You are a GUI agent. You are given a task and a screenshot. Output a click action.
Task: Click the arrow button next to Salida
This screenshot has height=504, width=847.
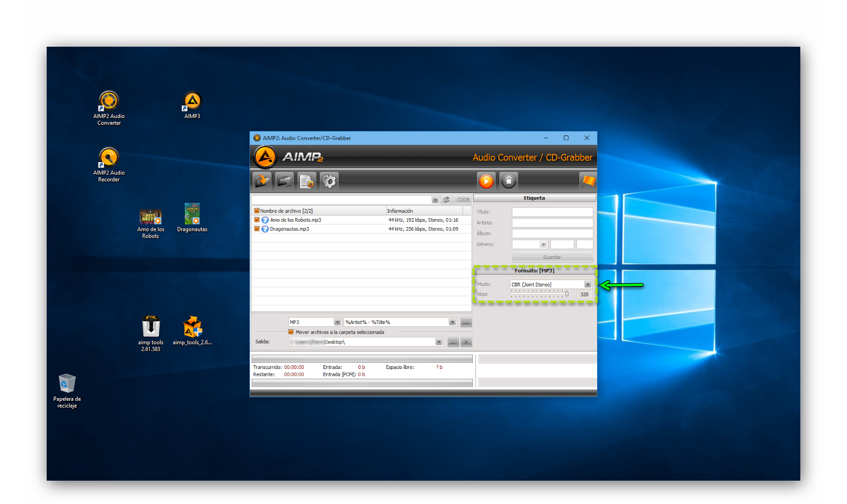click(466, 342)
